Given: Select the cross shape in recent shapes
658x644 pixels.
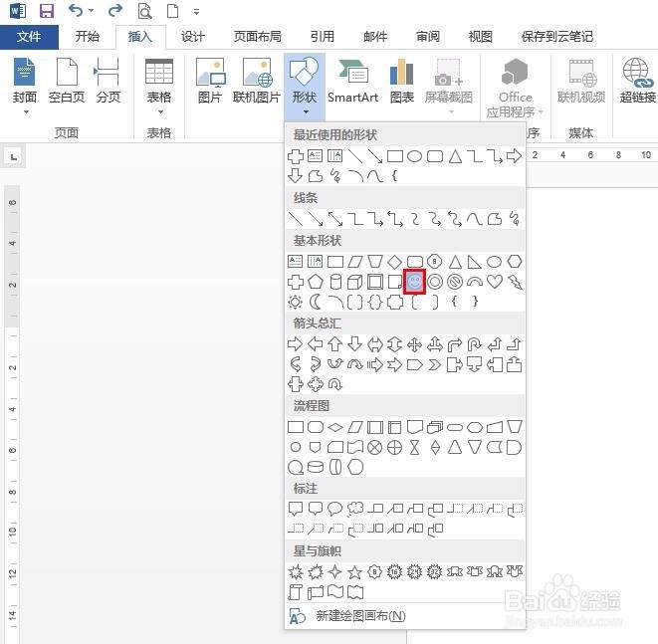Looking at the screenshot, I should tap(295, 156).
